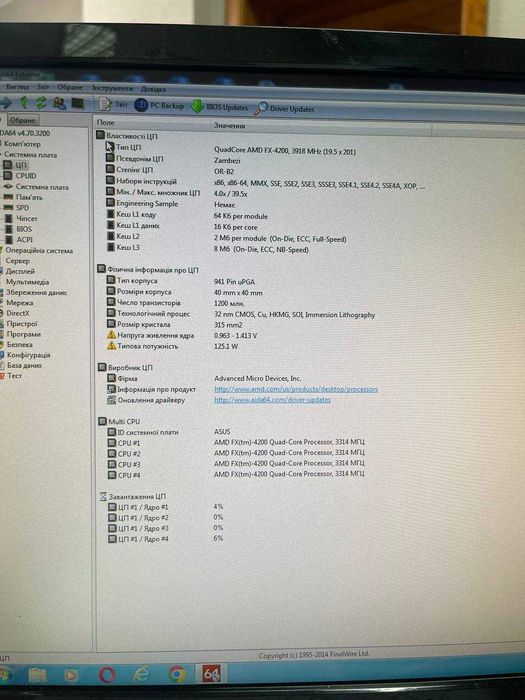Select CPUID in the sidebar tree
Screen dimensions: 525x700
pyautogui.click(x=26, y=176)
